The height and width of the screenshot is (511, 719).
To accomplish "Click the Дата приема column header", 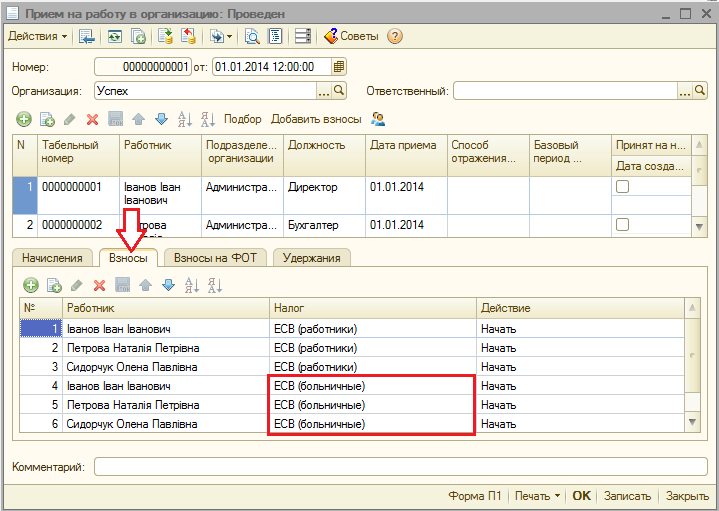I will [406, 155].
